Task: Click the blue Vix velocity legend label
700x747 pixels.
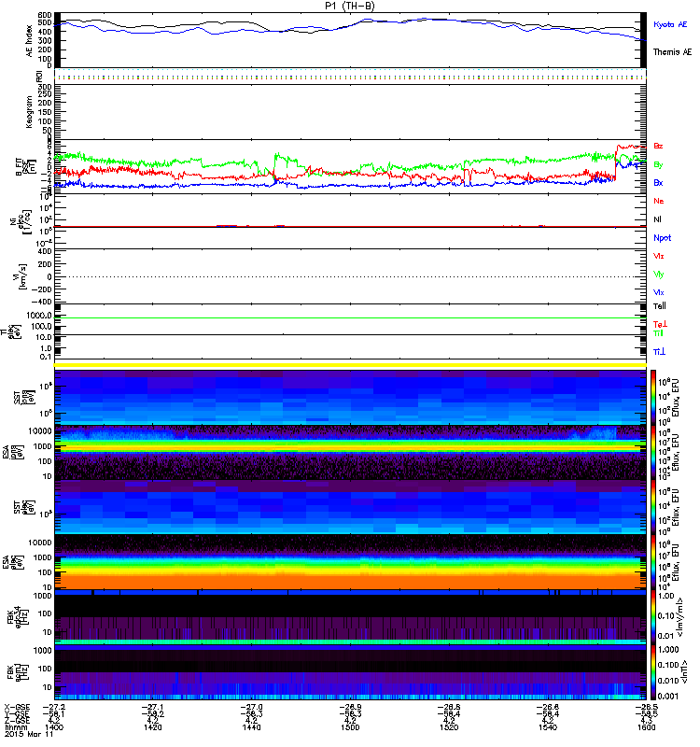Action: (x=659, y=292)
